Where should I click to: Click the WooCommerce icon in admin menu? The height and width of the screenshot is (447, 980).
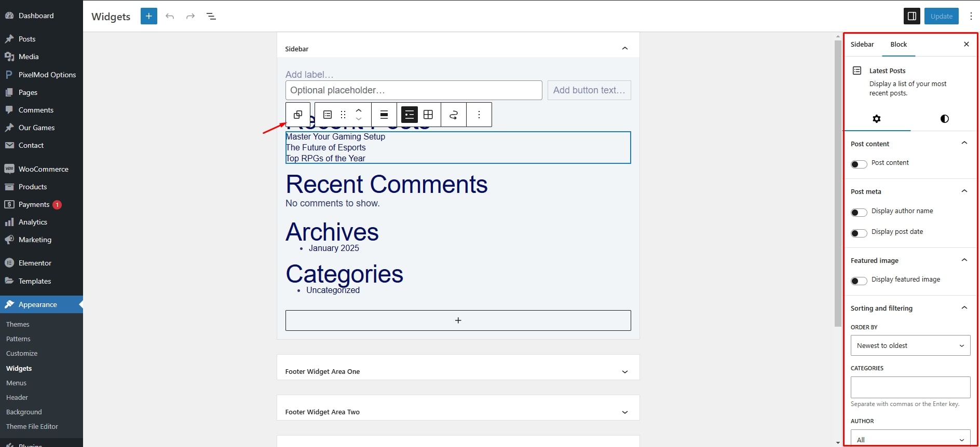9,169
